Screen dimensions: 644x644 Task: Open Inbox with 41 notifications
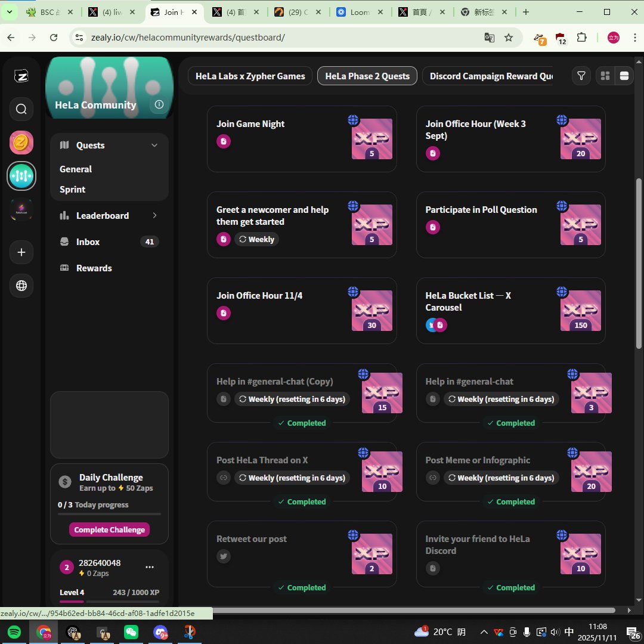[x=109, y=241]
